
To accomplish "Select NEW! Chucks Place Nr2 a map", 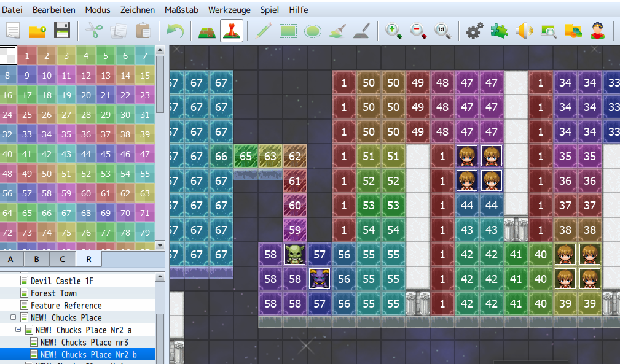I will [84, 330].
